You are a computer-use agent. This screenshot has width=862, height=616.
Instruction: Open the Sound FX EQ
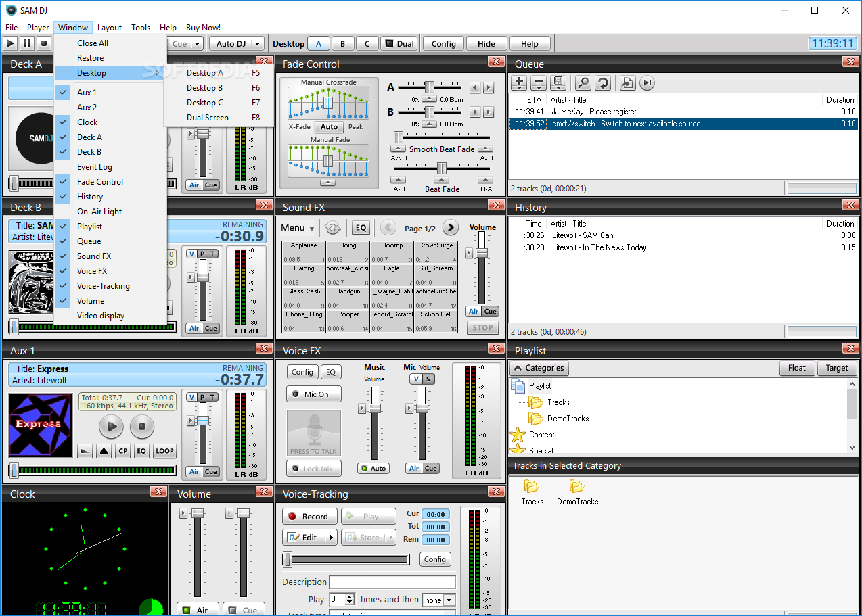(361, 228)
